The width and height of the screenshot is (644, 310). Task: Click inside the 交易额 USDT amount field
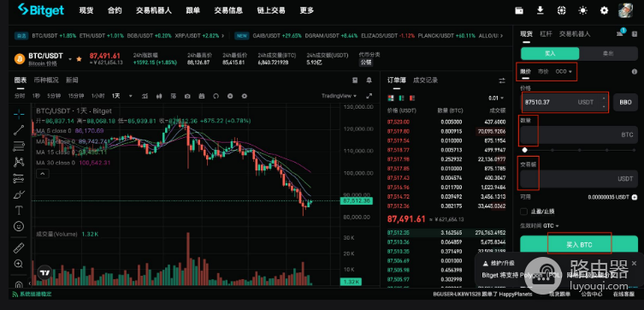[x=579, y=179]
